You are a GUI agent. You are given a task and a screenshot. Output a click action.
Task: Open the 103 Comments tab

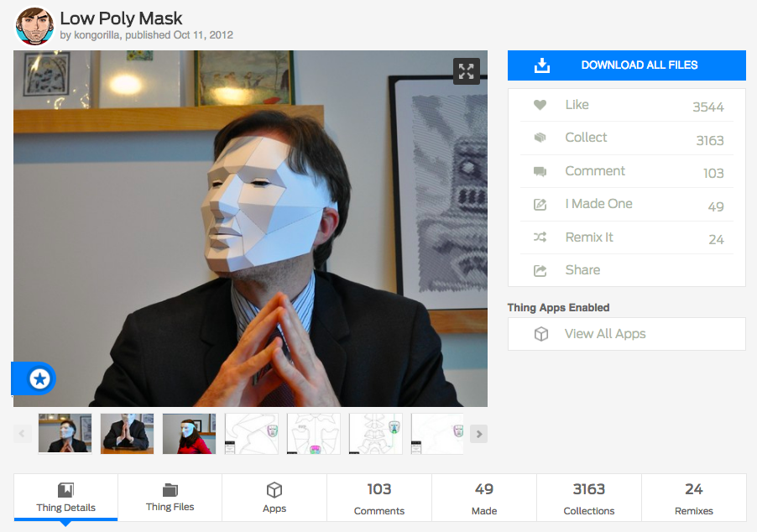(379, 498)
